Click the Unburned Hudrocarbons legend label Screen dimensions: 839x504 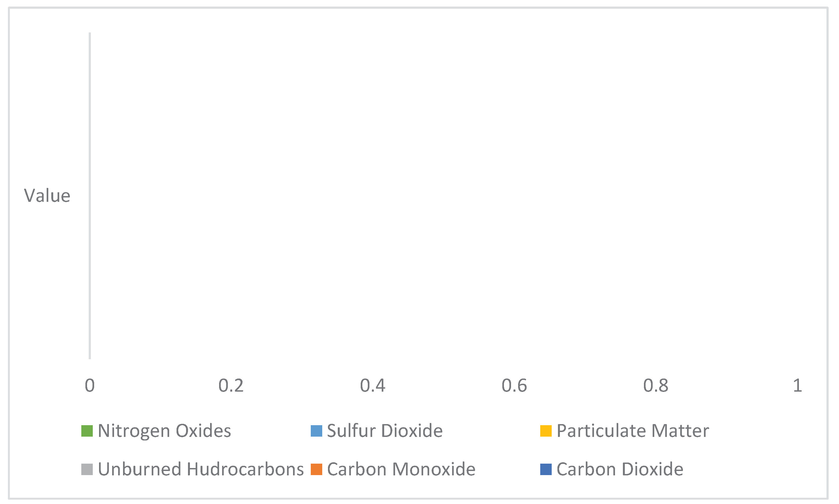click(201, 469)
